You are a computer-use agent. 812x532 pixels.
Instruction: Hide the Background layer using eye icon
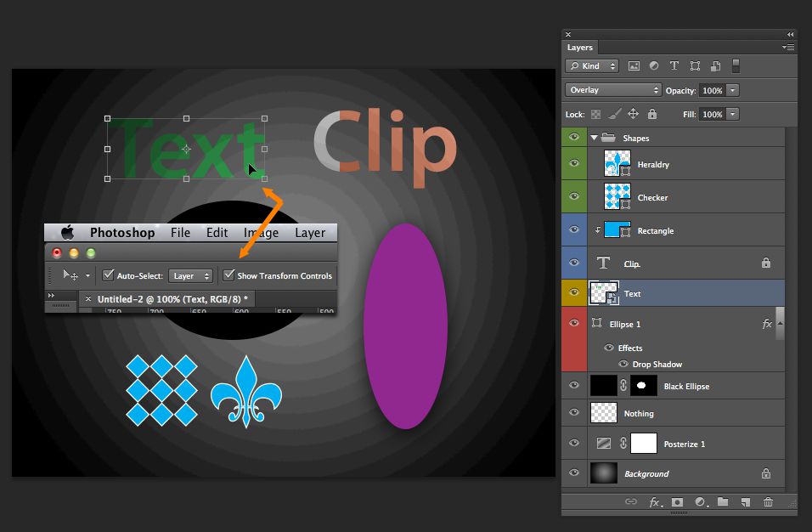(x=574, y=473)
